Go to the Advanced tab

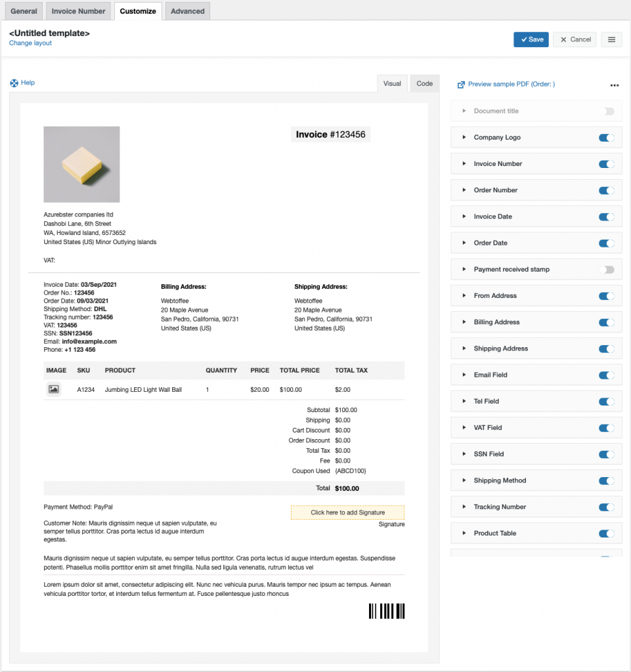pos(188,11)
